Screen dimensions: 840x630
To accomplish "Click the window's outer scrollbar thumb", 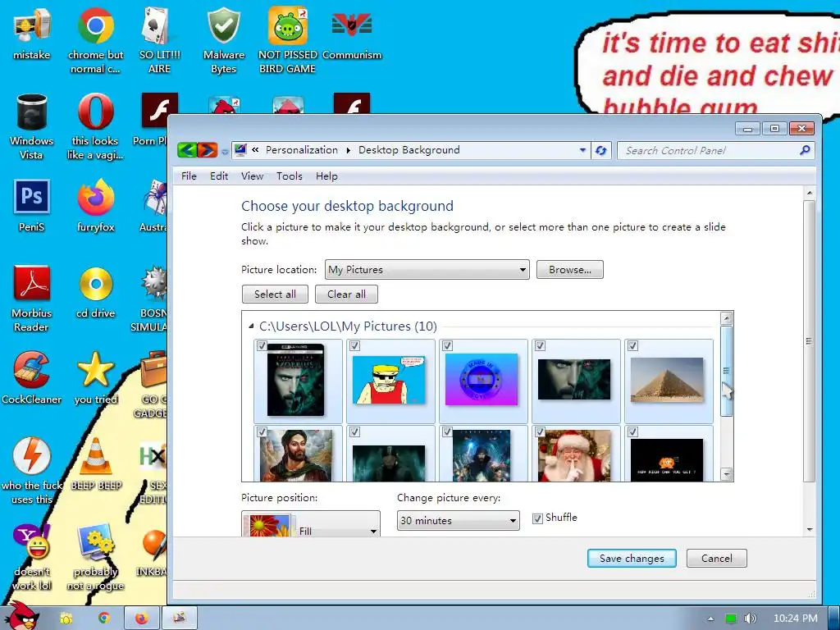I will (x=809, y=341).
